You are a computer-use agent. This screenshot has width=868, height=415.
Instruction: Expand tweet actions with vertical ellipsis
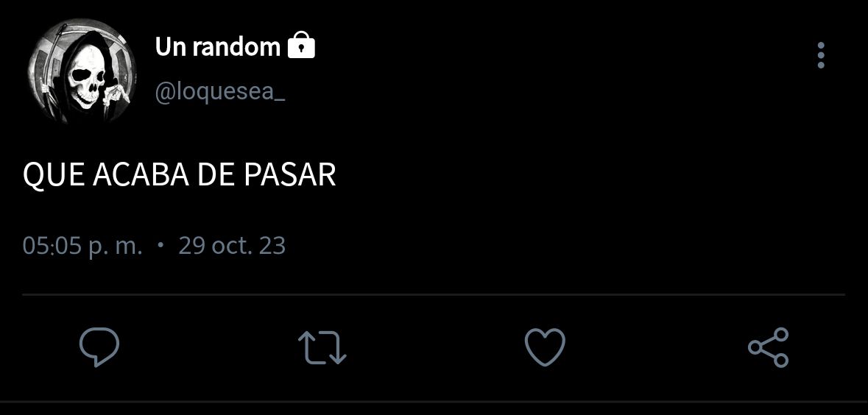click(x=821, y=55)
